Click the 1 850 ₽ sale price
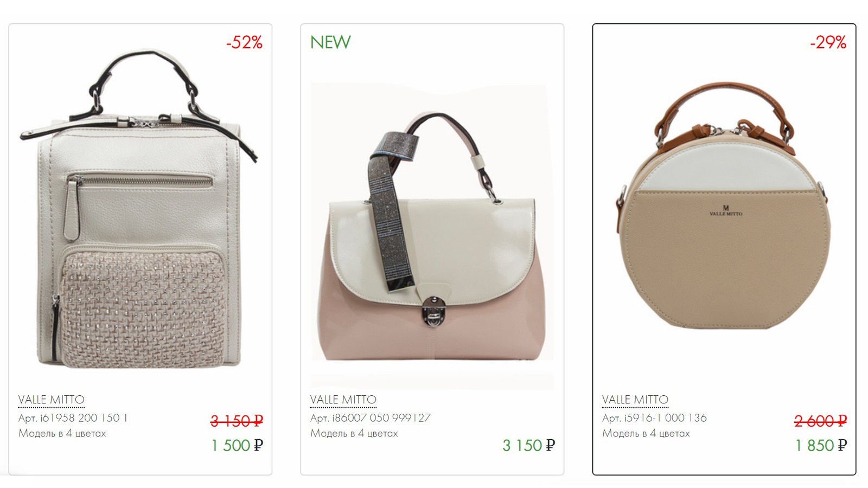868x488 pixels. [x=821, y=446]
